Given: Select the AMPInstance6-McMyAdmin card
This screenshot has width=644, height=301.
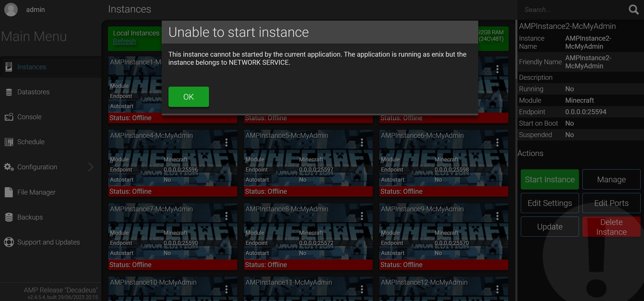Looking at the screenshot, I should (444, 163).
